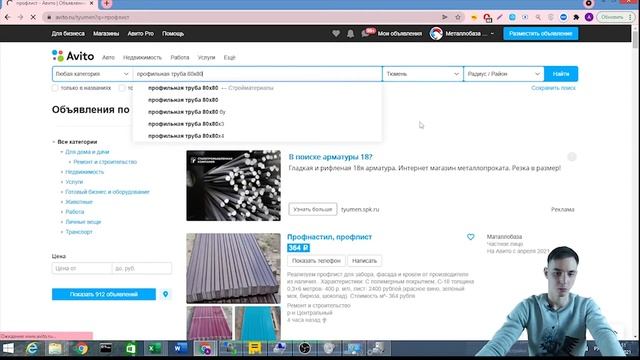Select suggestion 'профильная труба 80х80х3'
The height and width of the screenshot is (360, 640).
257,124
